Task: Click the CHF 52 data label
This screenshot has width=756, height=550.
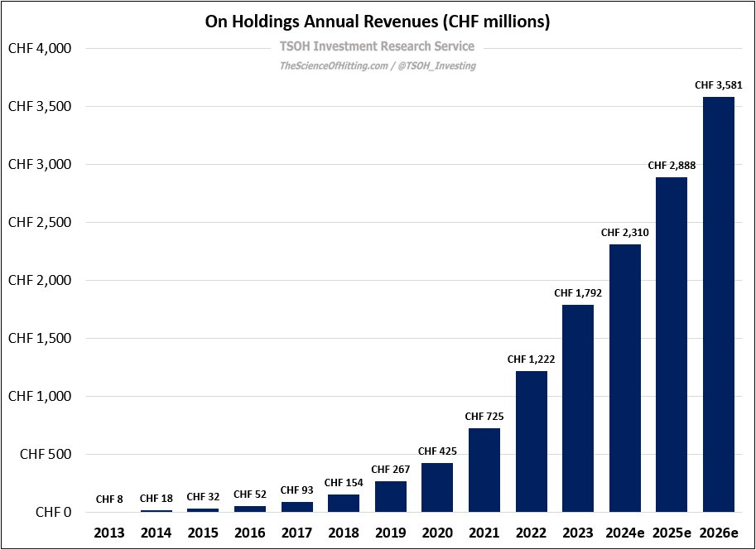Action: coord(250,495)
